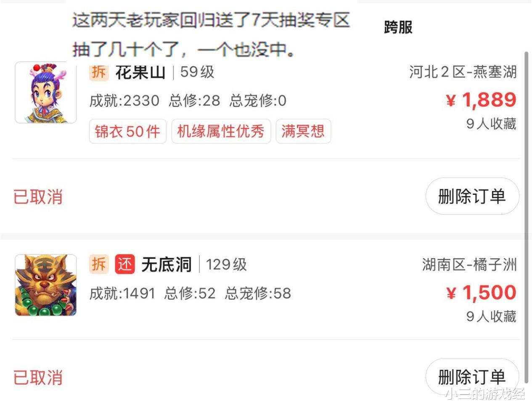Screen dimensions: 532x409
Task: Delete the order for the 无底洞 account
Action: (x=472, y=377)
